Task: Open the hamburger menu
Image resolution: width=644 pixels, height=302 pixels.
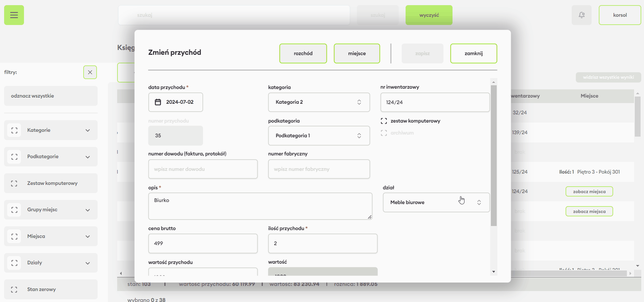Action: click(14, 15)
